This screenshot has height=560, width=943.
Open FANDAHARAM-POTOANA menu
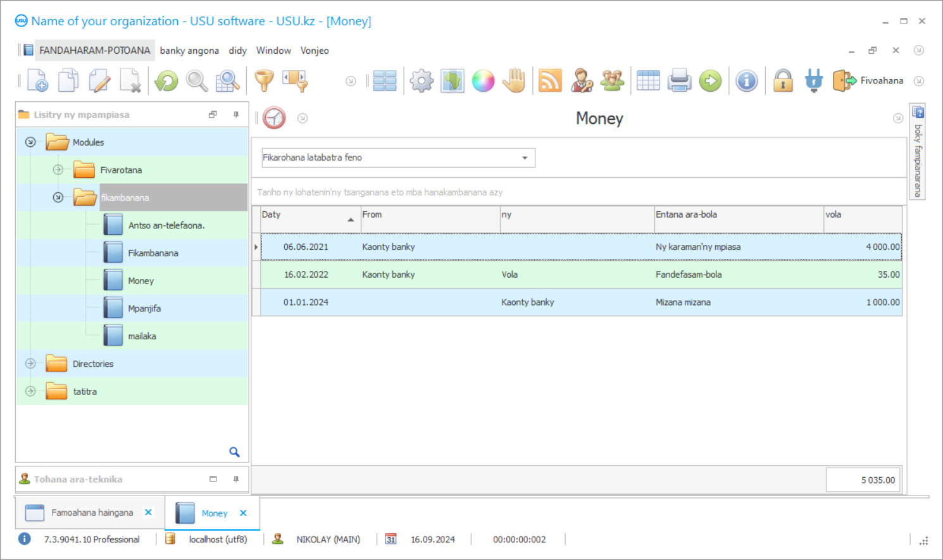(94, 50)
